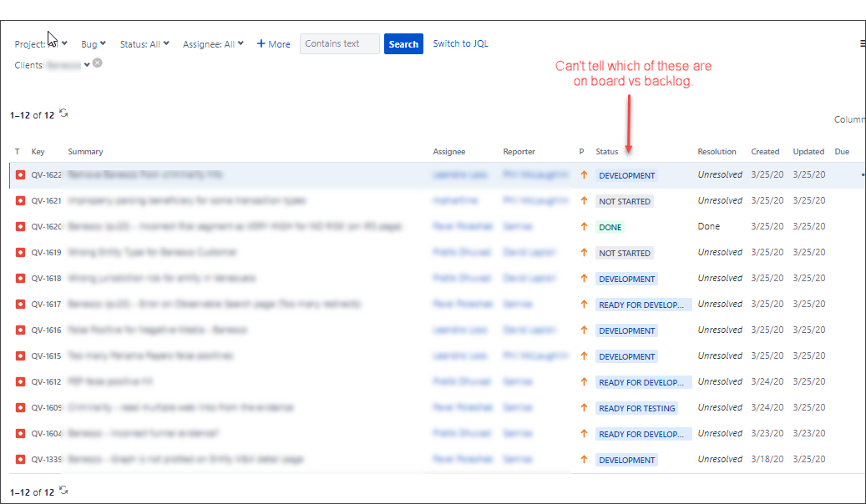Open the Clients filter dropdown
Image resolution: width=866 pixels, height=504 pixels.
(x=52, y=65)
